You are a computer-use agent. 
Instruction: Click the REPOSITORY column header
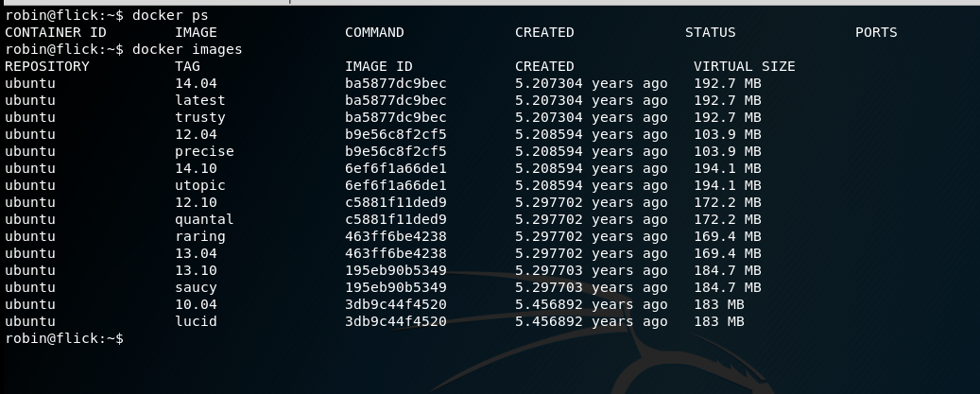(x=47, y=66)
